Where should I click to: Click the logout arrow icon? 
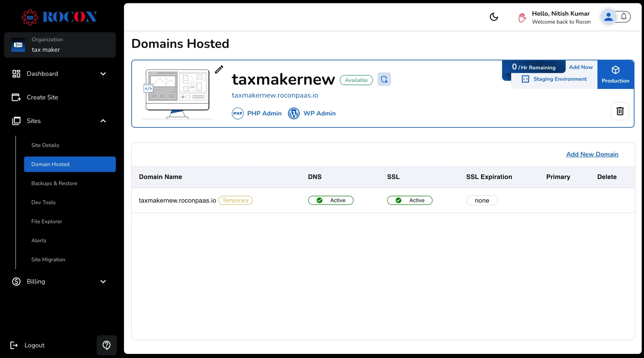coord(14,345)
